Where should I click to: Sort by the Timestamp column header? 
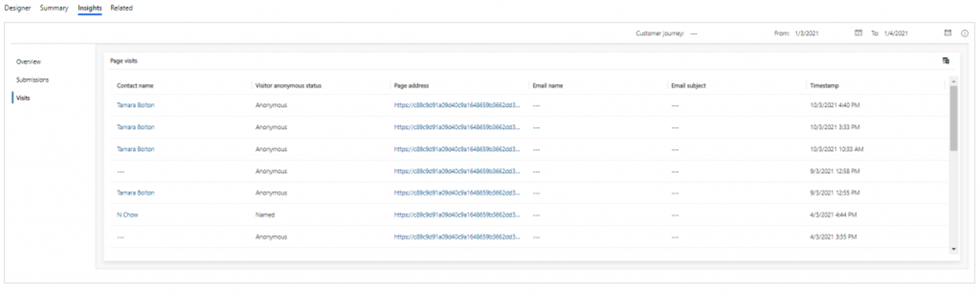[x=823, y=85]
